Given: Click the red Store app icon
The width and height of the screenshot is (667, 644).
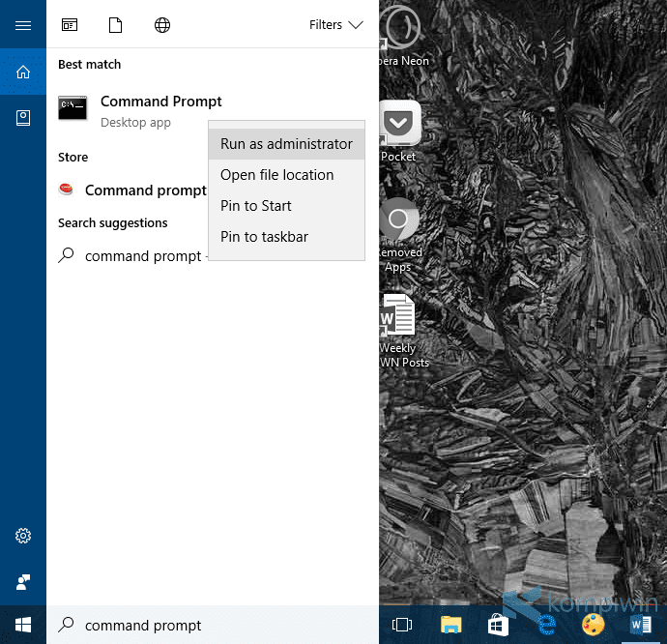Looking at the screenshot, I should coord(66,189).
